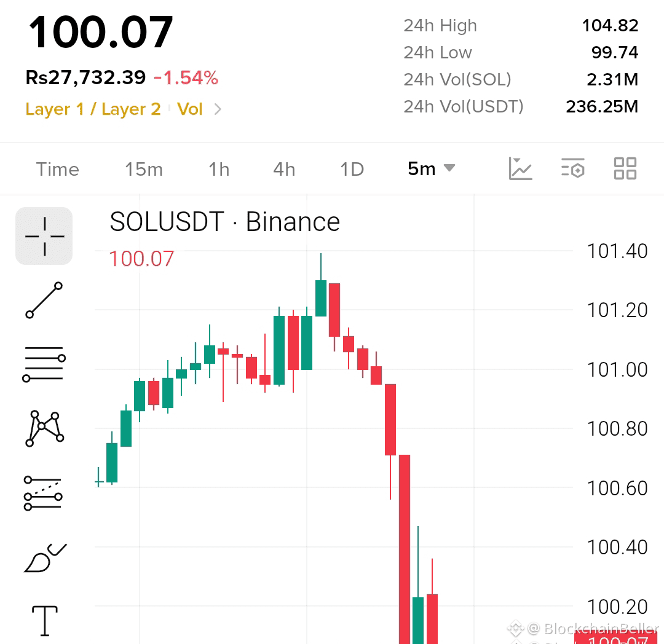The height and width of the screenshot is (644, 664).
Task: Pick the Fibonacci retracement tool
Action: coord(43,493)
